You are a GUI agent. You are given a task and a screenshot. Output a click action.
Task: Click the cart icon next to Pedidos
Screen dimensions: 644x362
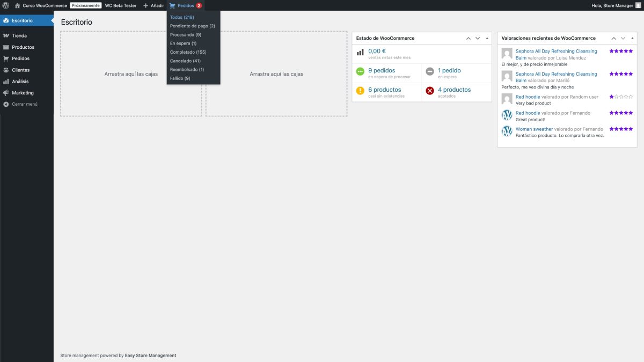173,5
